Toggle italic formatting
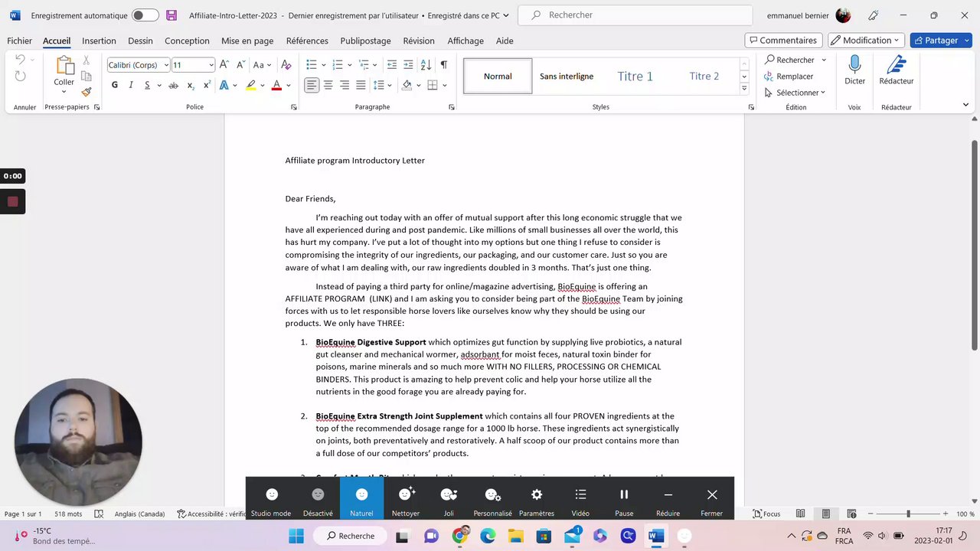 (x=131, y=85)
